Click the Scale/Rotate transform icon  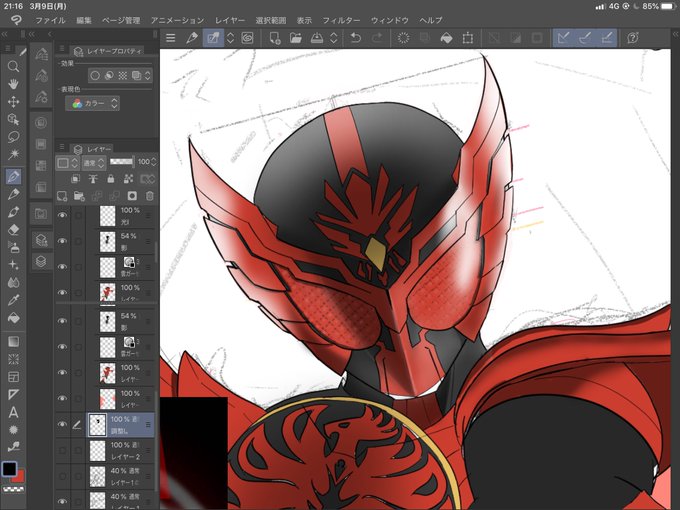click(468, 38)
